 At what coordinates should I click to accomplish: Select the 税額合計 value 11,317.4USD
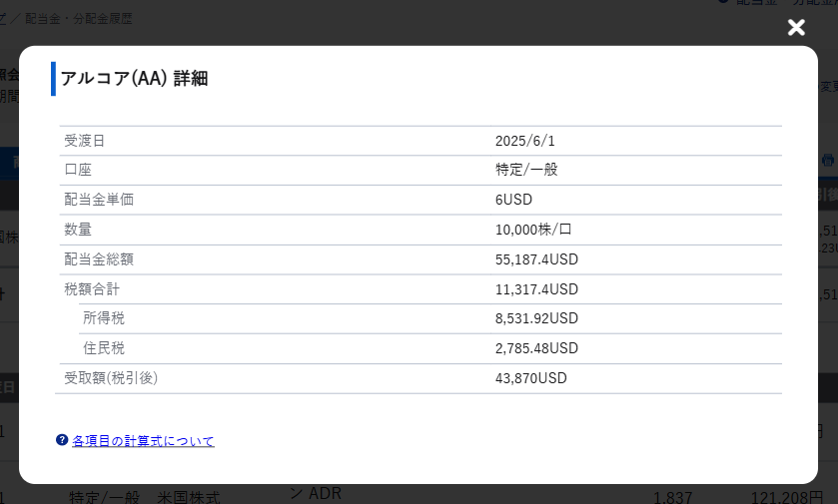[536, 289]
